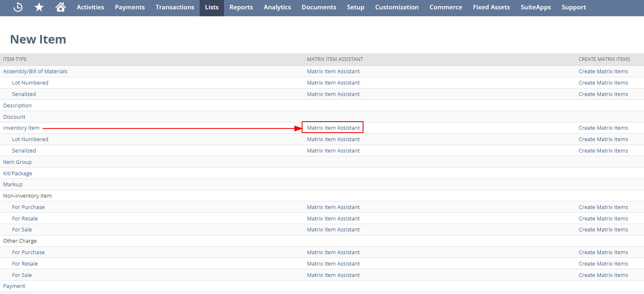The image size is (644, 294).
Task: Click the Shortcuts star icon
Action: click(39, 7)
